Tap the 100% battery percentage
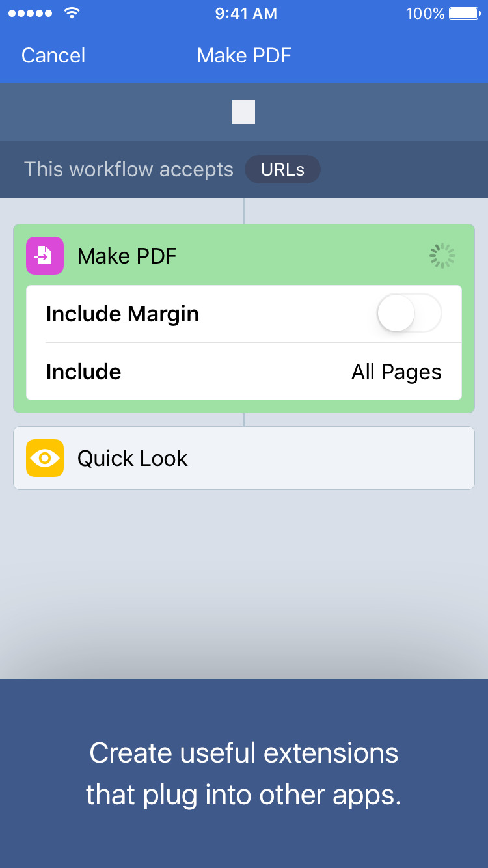This screenshot has height=868, width=488. coord(425,14)
